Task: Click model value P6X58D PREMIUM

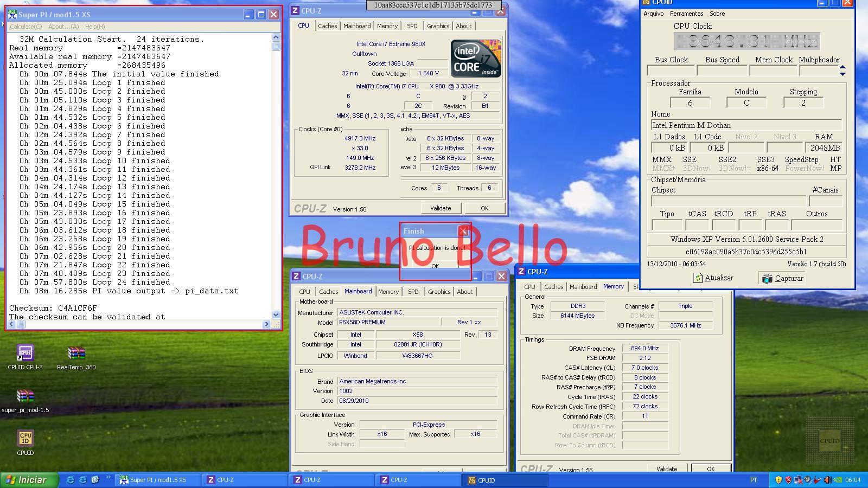Action: (388, 322)
